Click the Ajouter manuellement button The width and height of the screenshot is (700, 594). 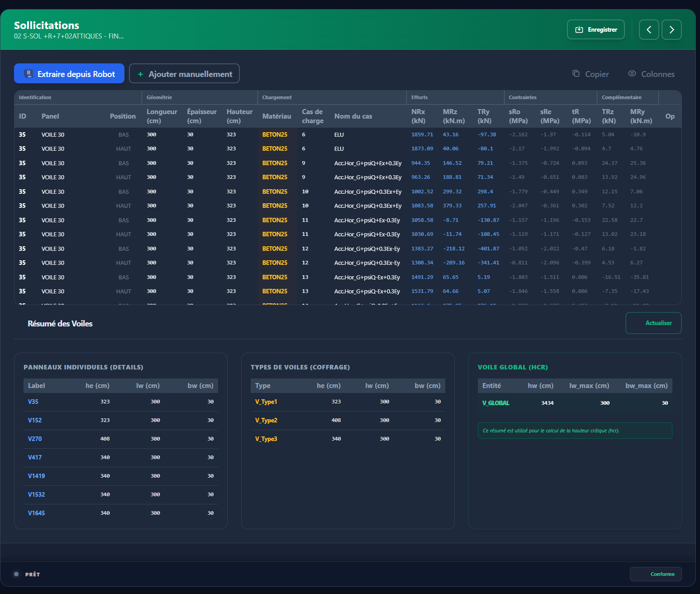point(184,73)
